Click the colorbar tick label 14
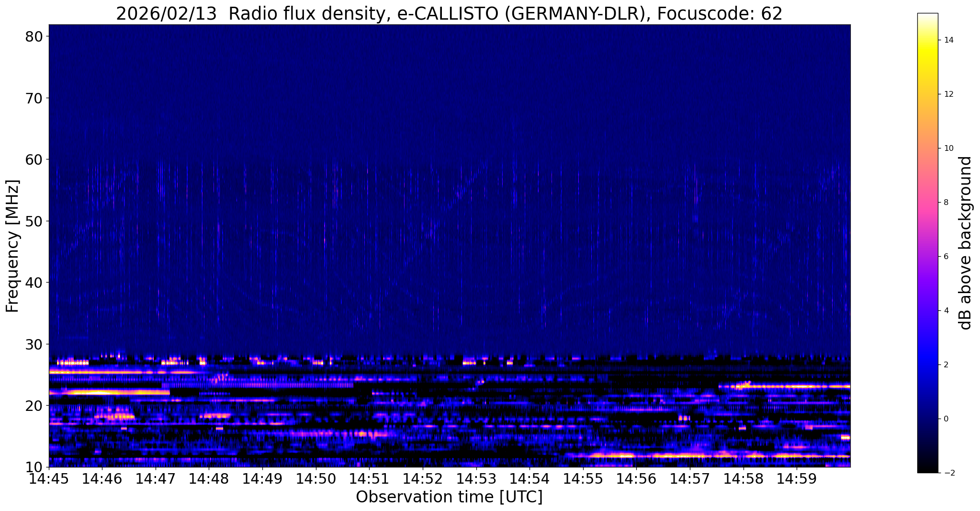Screen dimensions: 980x511 (949, 40)
